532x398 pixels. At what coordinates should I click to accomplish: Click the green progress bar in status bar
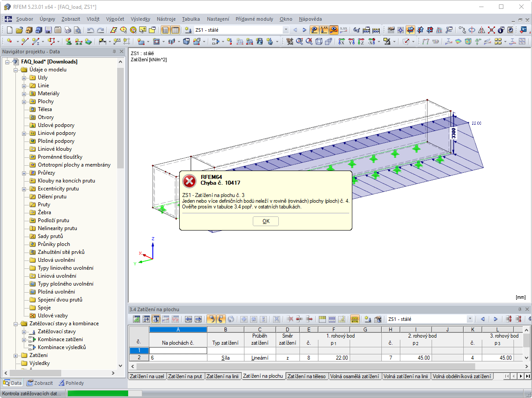98,393
